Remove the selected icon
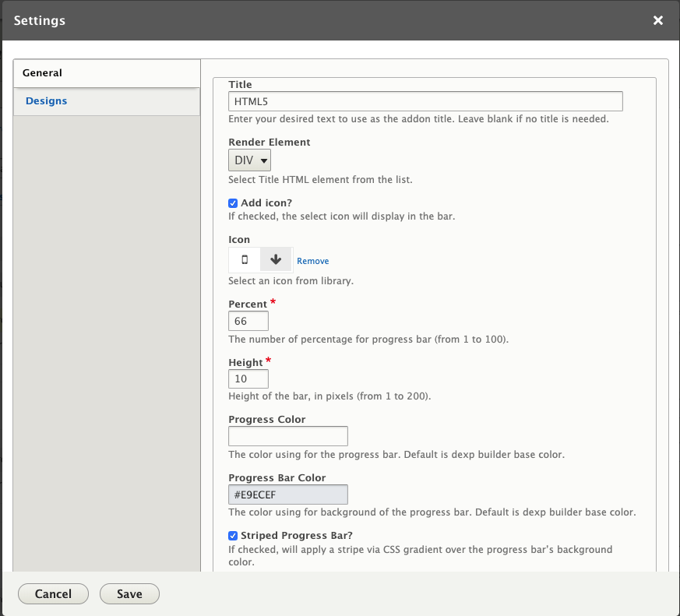This screenshot has height=616, width=680. [312, 261]
